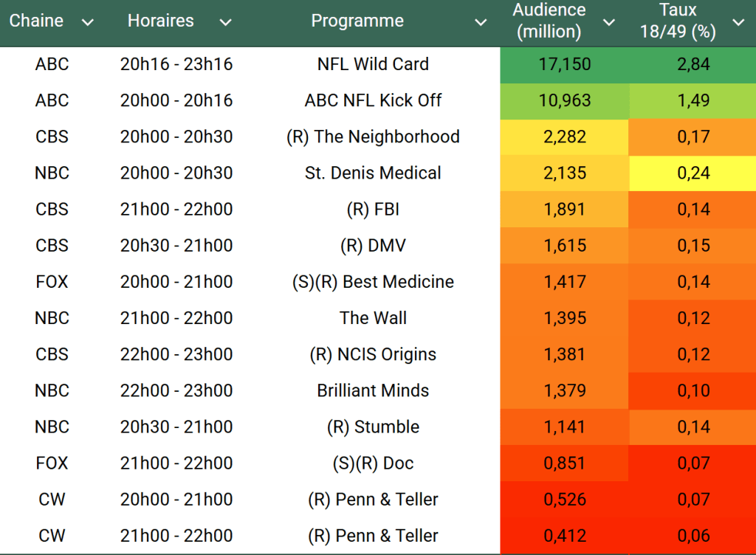756x555 pixels.
Task: Select the ABC NFL Kick Off cell
Action: [373, 100]
